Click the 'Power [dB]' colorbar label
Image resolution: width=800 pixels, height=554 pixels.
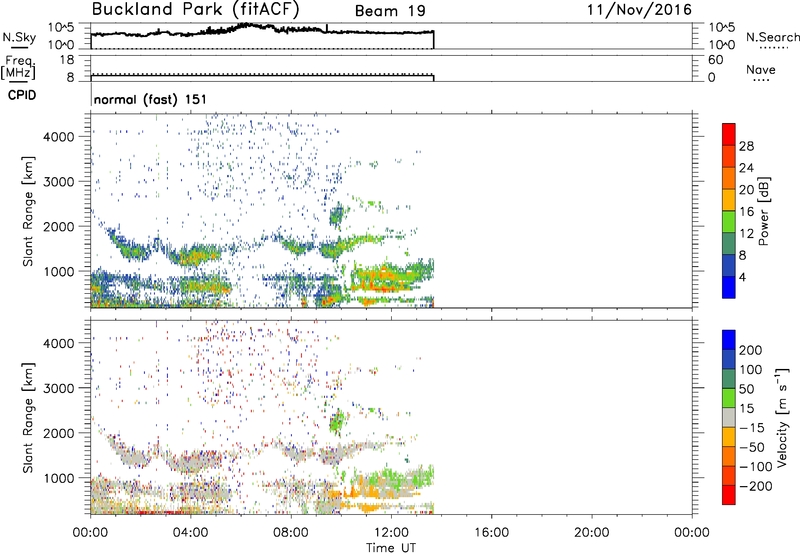point(764,211)
